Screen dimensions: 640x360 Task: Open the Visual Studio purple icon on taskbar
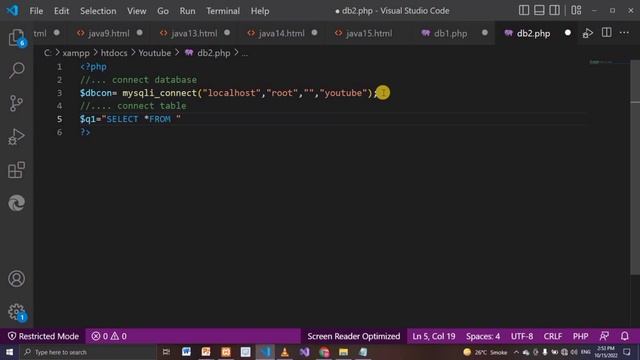pos(304,352)
